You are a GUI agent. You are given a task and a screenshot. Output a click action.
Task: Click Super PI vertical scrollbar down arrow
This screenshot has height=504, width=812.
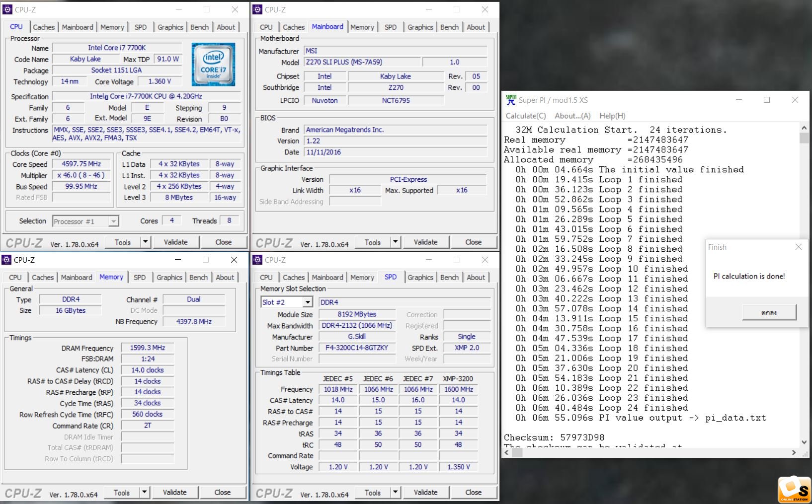point(804,442)
